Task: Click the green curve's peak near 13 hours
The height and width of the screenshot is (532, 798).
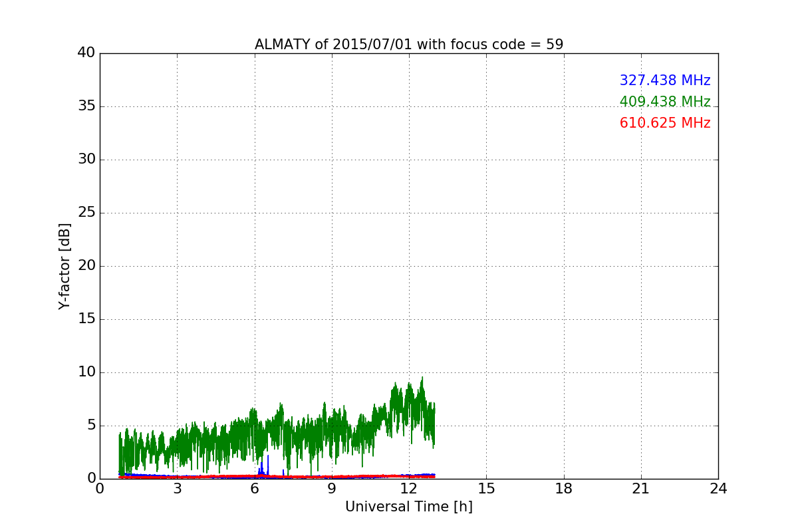Action: coord(422,378)
